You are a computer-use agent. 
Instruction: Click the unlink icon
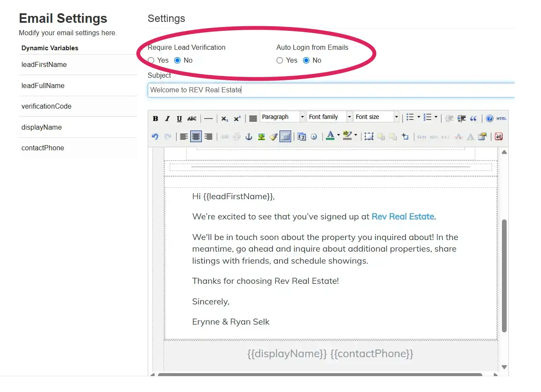[237, 137]
